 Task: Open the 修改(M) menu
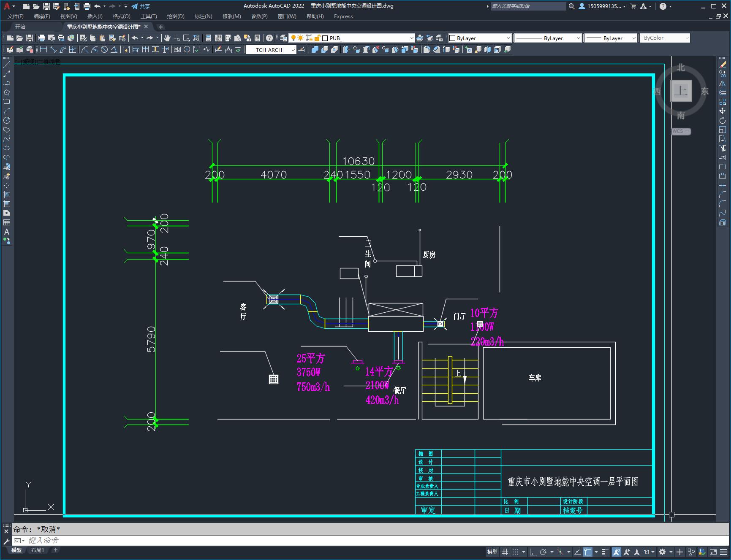coord(231,16)
